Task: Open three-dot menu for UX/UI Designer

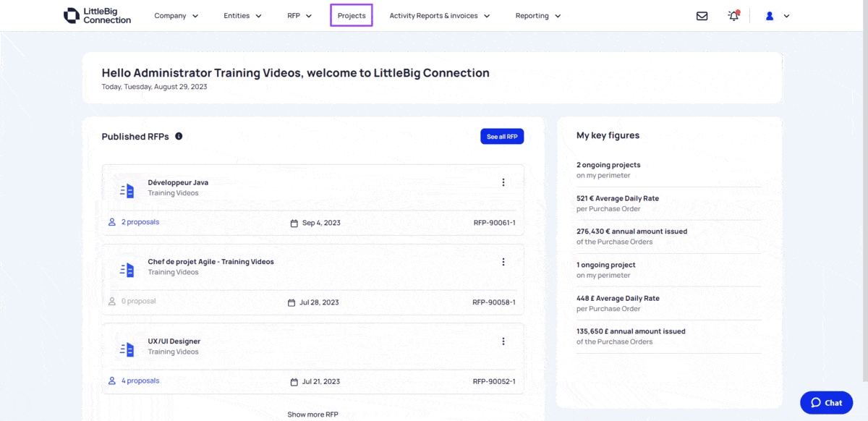Action: (x=503, y=341)
